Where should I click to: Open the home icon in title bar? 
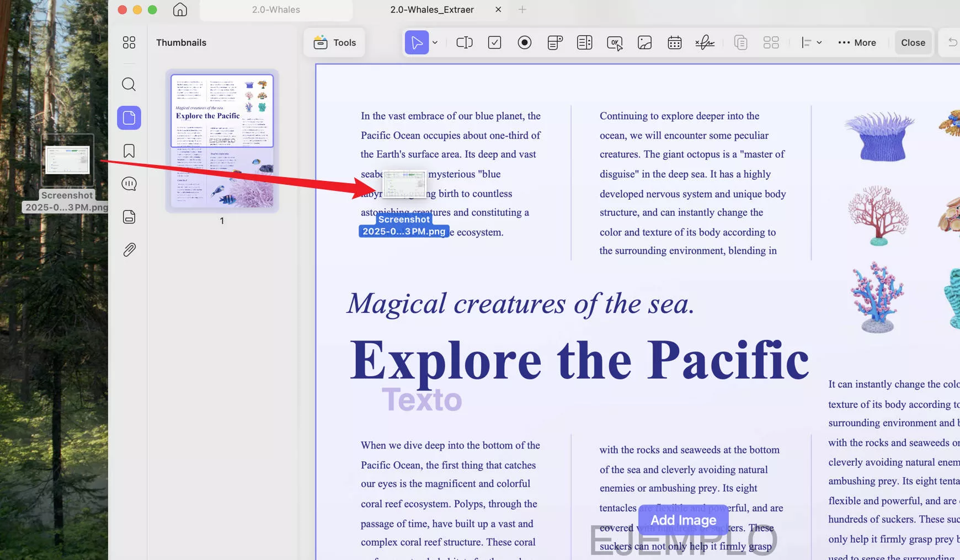click(x=180, y=9)
